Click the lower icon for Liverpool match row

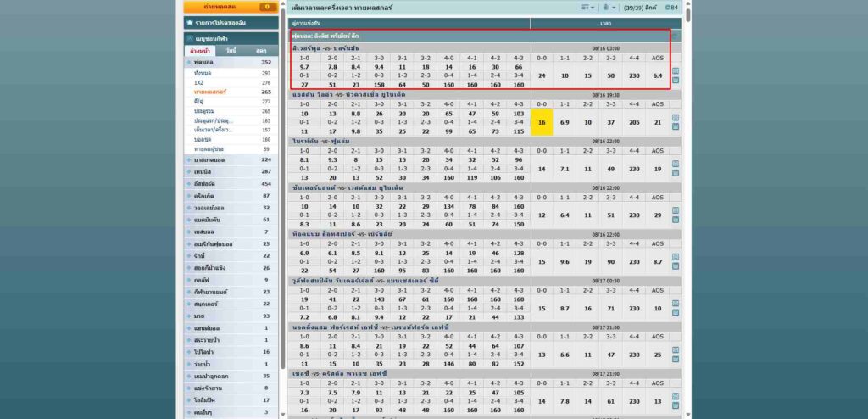coord(676,80)
